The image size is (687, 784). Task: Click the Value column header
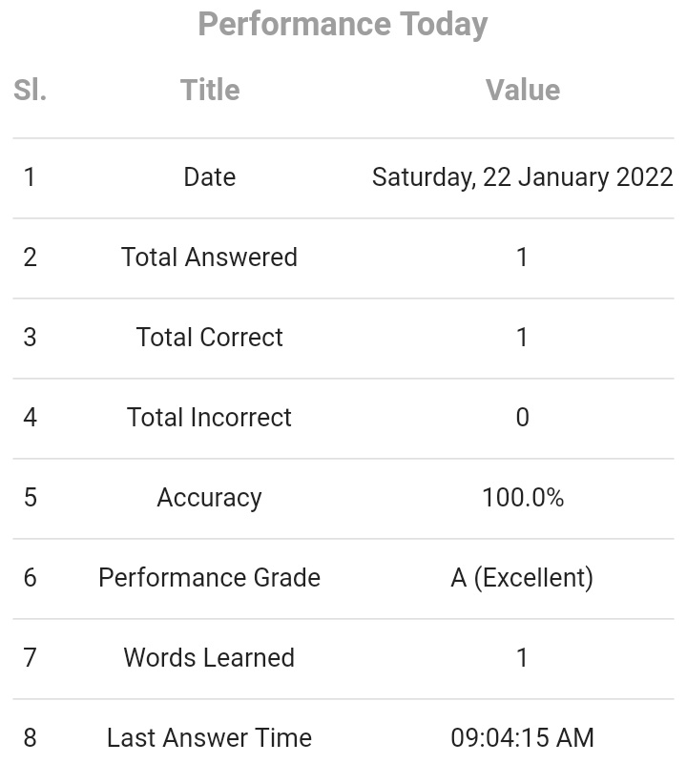522,90
